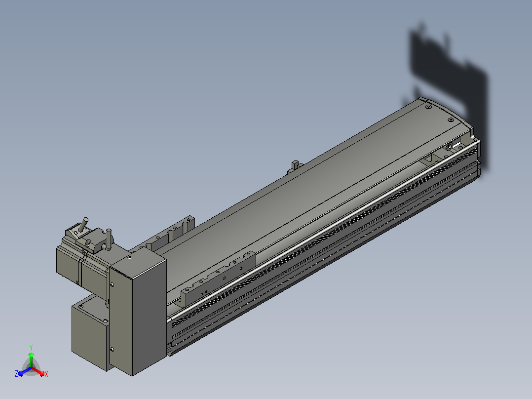Select the notched sensor rail on the actuator side

tap(218, 279)
